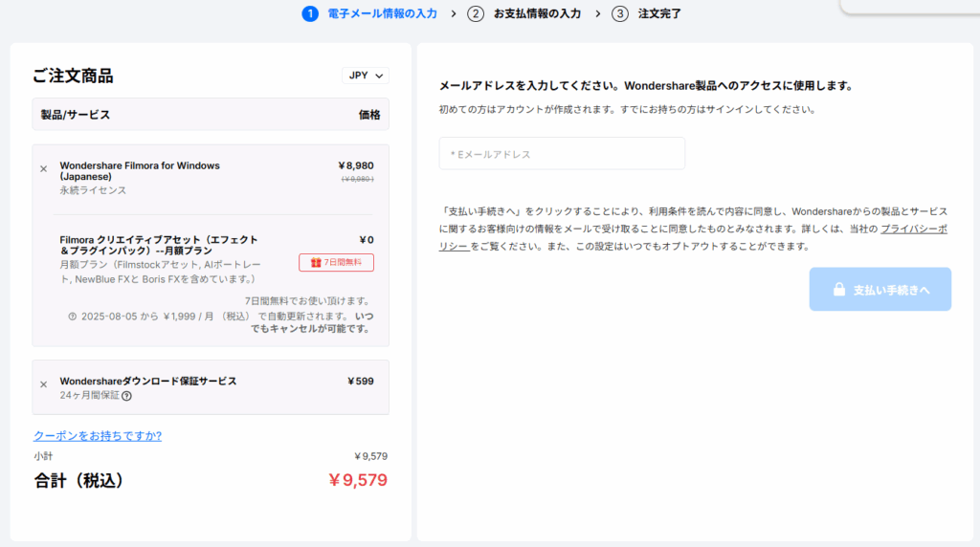
Task: Click the lock icon on the payment button
Action: click(839, 289)
